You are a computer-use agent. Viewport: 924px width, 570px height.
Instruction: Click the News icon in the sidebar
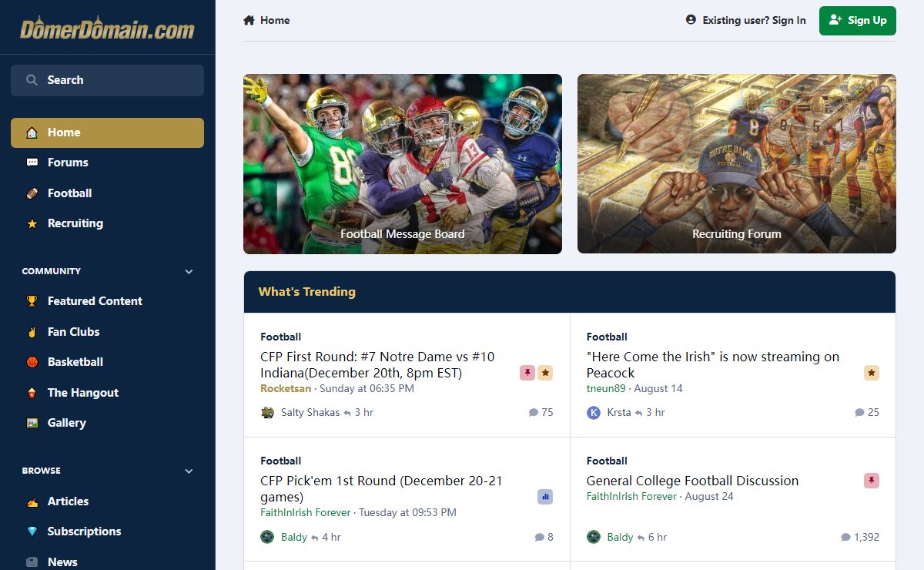32,562
